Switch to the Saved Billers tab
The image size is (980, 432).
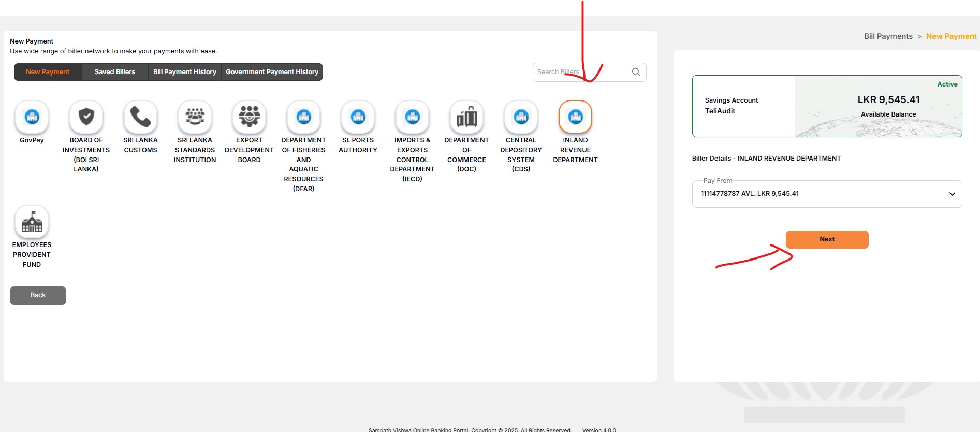click(x=115, y=72)
